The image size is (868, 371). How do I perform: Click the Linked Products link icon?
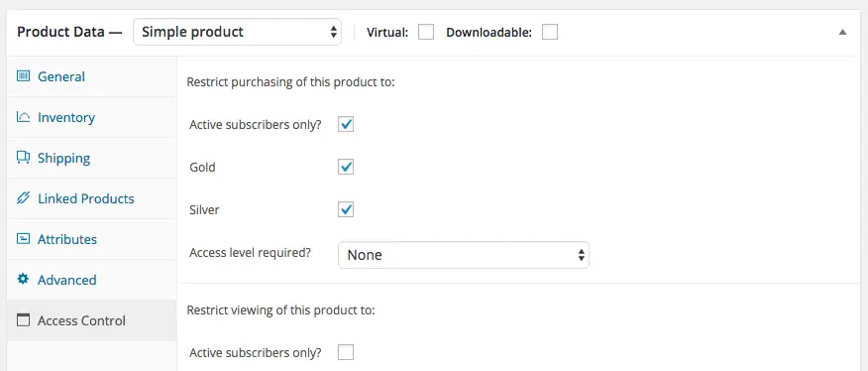click(23, 198)
